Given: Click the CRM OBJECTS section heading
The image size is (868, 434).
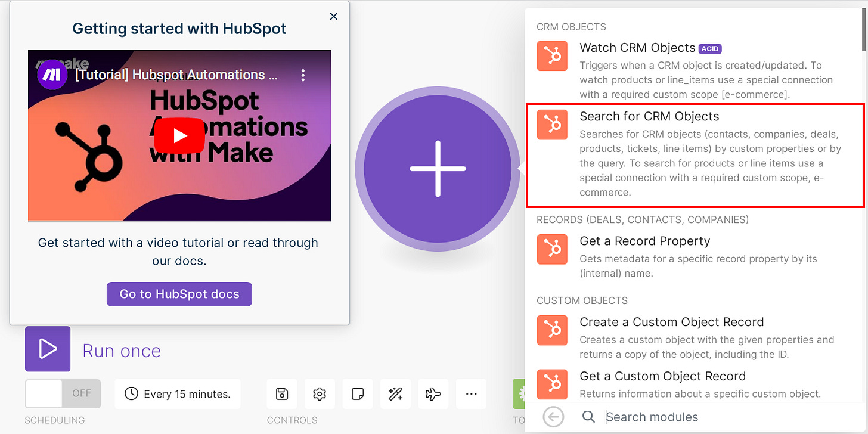Looking at the screenshot, I should (x=571, y=27).
